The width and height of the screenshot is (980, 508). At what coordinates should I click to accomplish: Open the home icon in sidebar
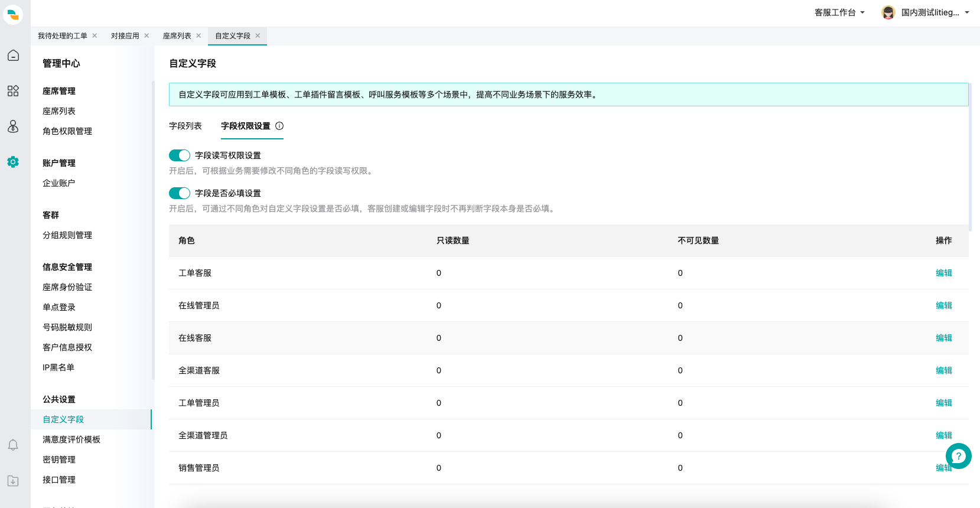(13, 56)
